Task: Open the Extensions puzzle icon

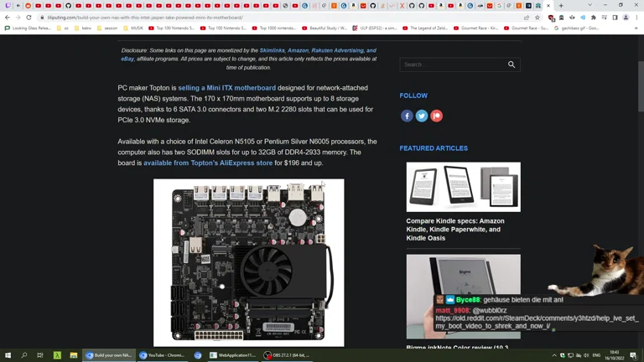Action: click(x=594, y=18)
